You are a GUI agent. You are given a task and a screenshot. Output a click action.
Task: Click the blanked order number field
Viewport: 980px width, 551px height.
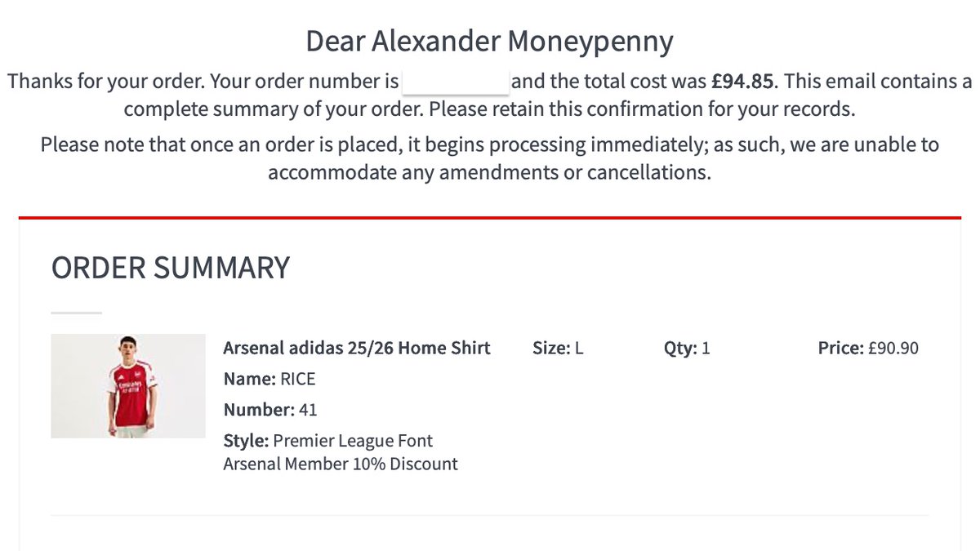coord(456,82)
